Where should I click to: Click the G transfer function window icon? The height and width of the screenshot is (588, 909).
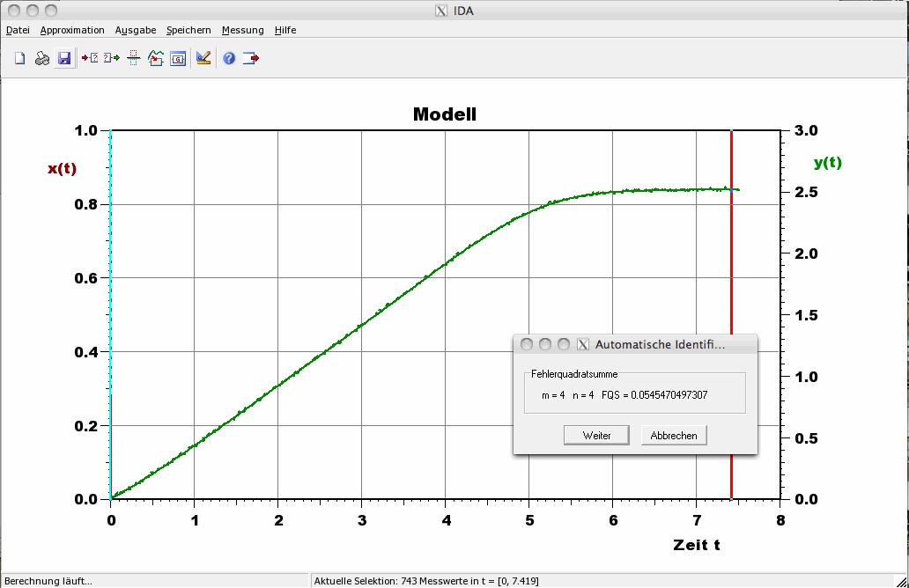click(178, 58)
